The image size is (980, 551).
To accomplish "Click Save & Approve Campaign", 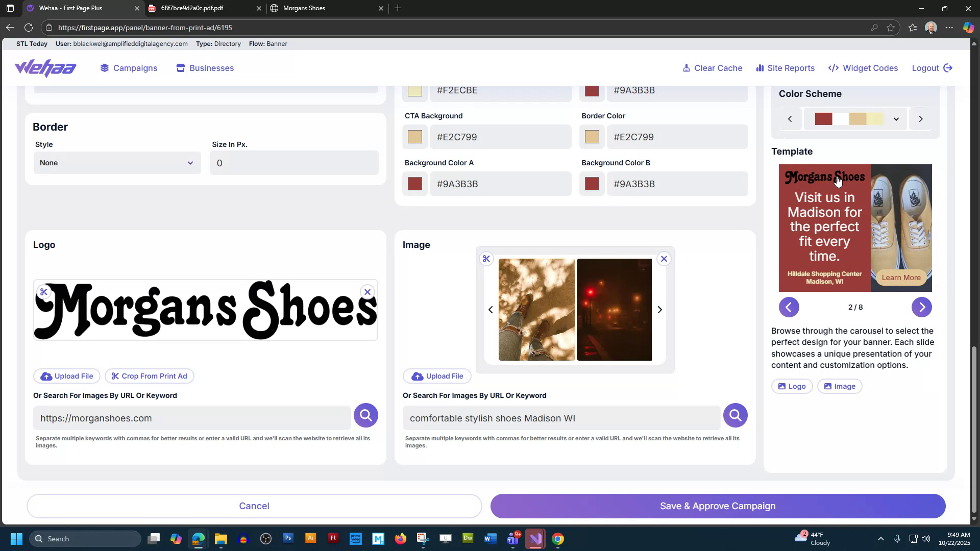I will click(717, 506).
